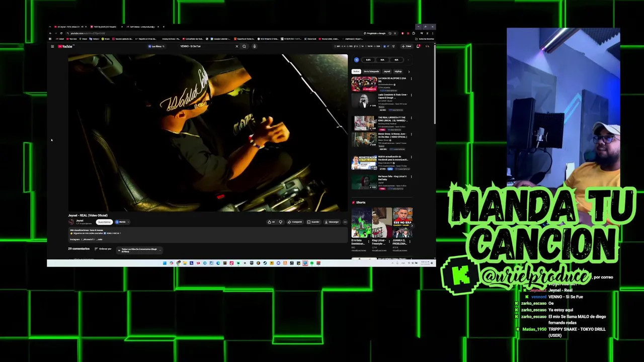Open the three-dot more actions menu under video
Viewport: 644px width, 362px height.
coord(345,222)
